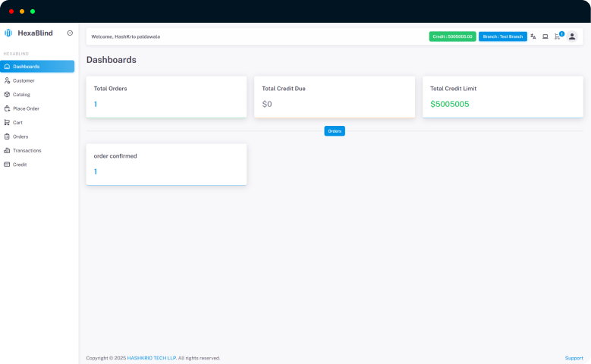Open the header shopping cart icon

tap(557, 36)
